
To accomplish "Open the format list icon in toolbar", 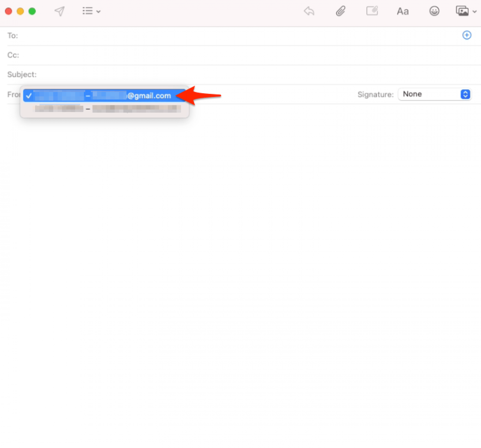I will click(x=87, y=11).
